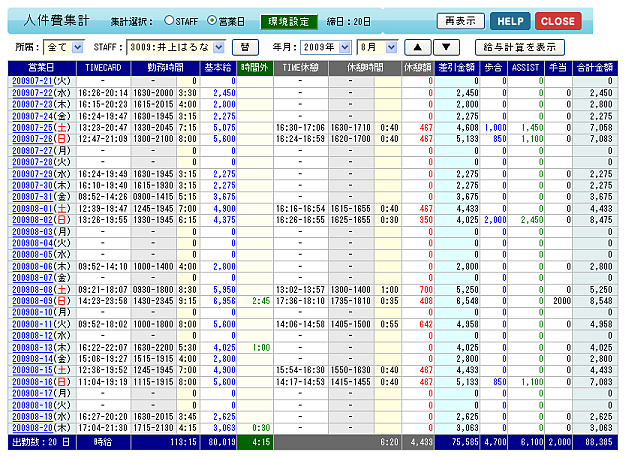The image size is (626, 458).
Task: Click overtime value 1:00 on 200908-13
Action: click(x=261, y=348)
